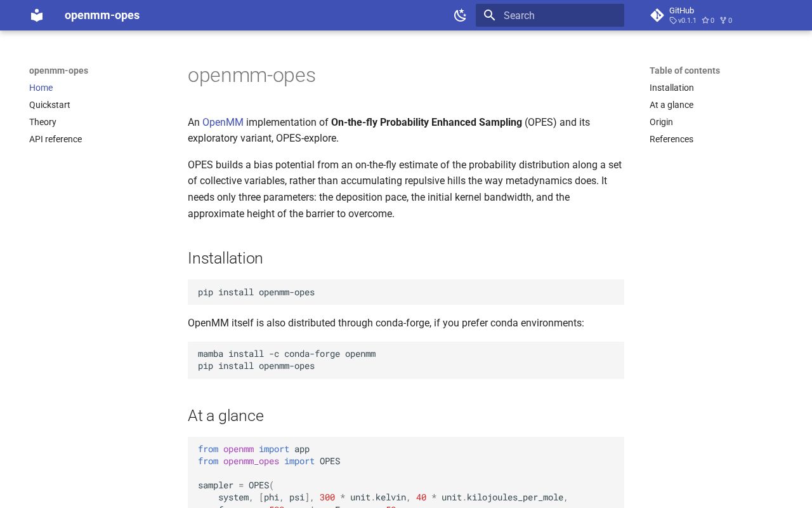Click the openmm-opes site title in header
Viewport: 812px width, 508px height.
pos(102,15)
